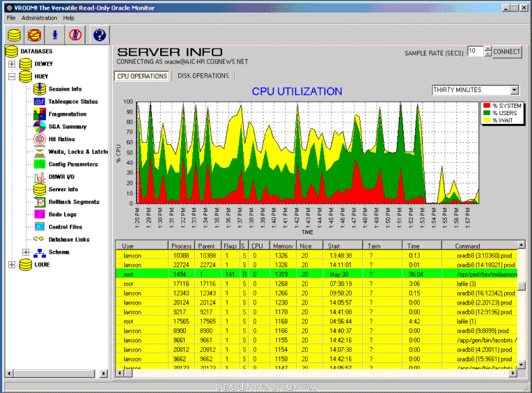The image size is (532, 393).
Task: Click the Server Info database icon
Action: pos(40,190)
